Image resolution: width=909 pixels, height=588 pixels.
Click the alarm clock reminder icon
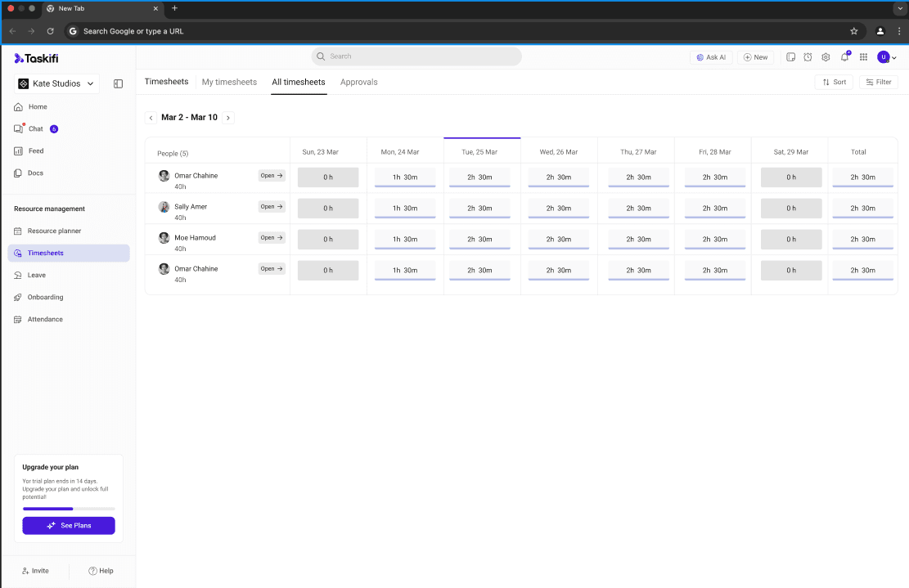pyautogui.click(x=808, y=57)
